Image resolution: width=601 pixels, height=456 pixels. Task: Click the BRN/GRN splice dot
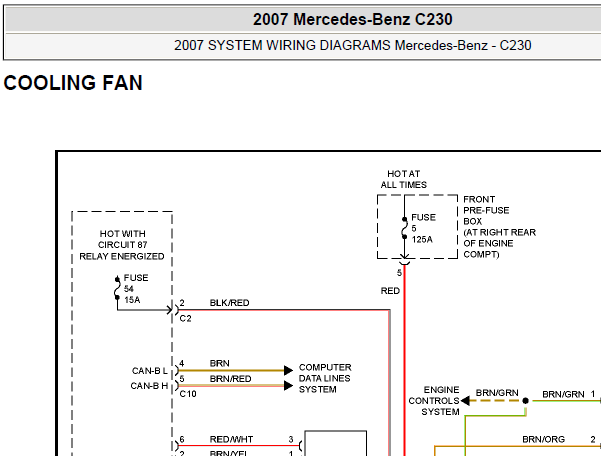coord(525,401)
